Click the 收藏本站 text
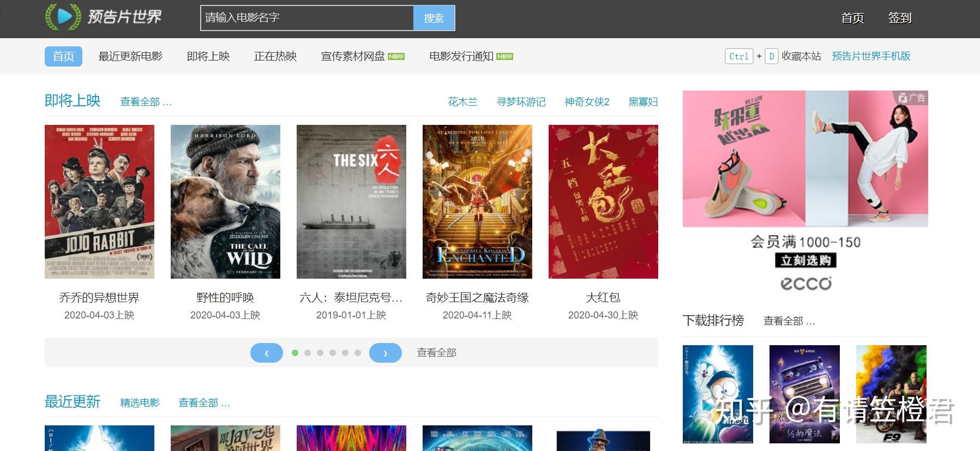Screen dimensions: 980x451 click(801, 56)
